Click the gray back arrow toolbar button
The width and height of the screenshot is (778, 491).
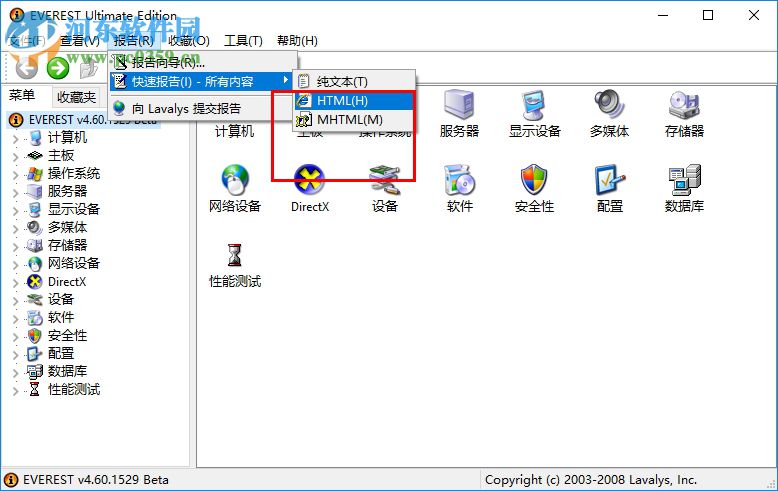26,68
